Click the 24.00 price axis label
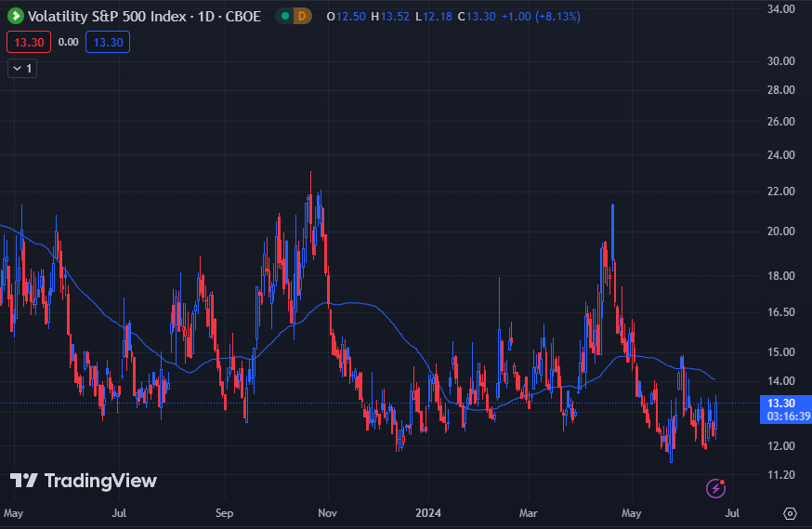The height and width of the screenshot is (529, 812). tap(781, 155)
